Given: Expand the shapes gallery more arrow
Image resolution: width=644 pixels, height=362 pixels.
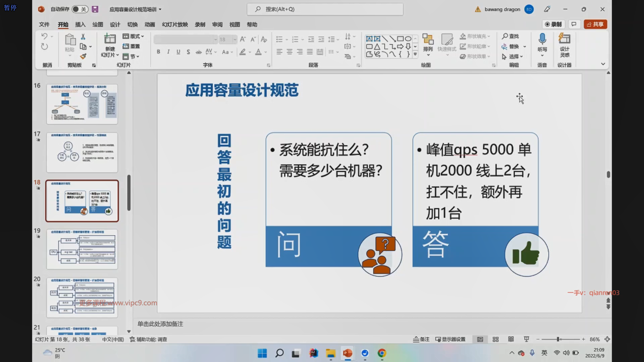Looking at the screenshot, I should coord(415,54).
